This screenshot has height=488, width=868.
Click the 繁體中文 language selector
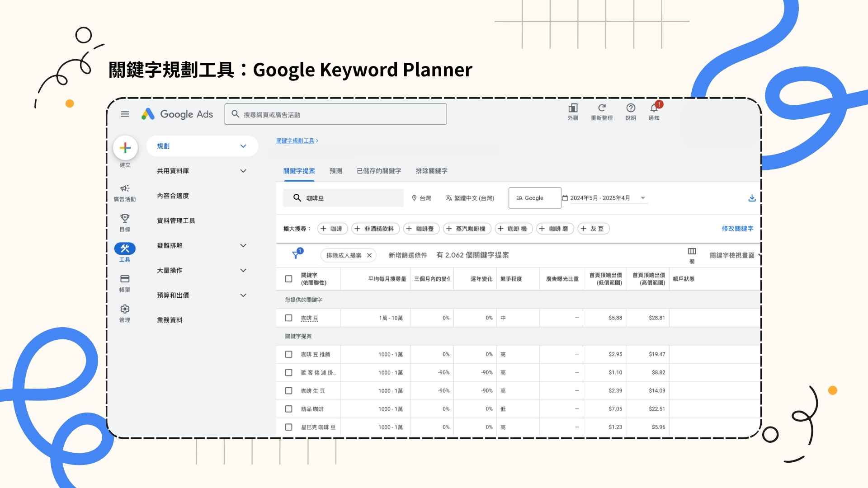[x=470, y=198]
